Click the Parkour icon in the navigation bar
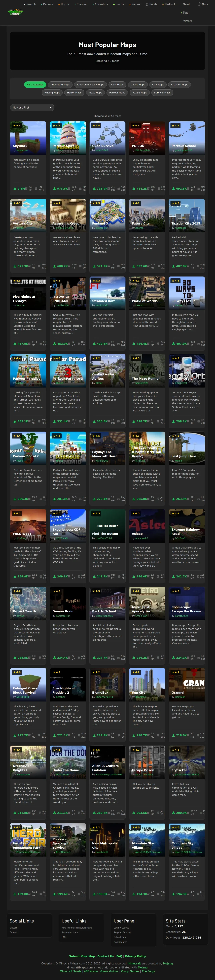215x980 pixels. (x=41, y=5)
